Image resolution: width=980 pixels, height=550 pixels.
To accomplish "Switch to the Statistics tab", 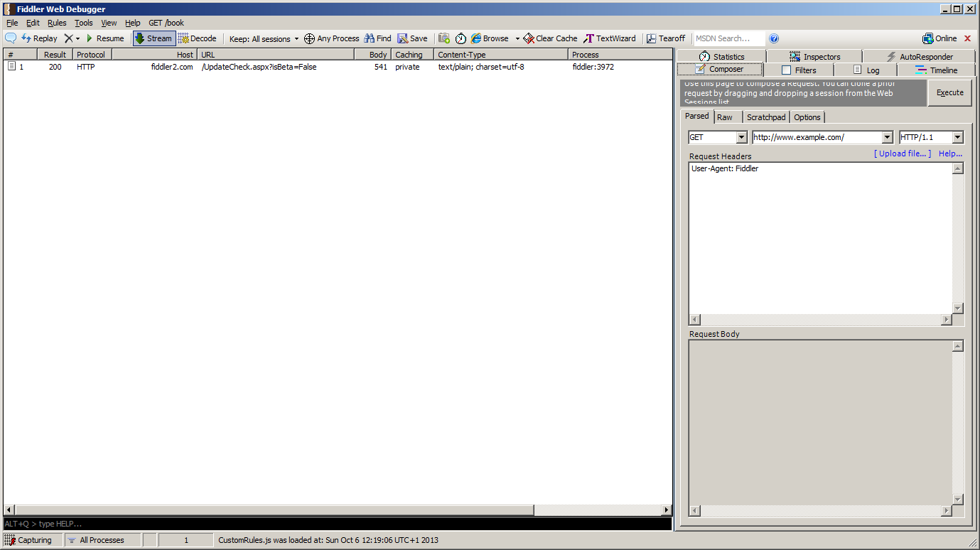I will (x=721, y=56).
